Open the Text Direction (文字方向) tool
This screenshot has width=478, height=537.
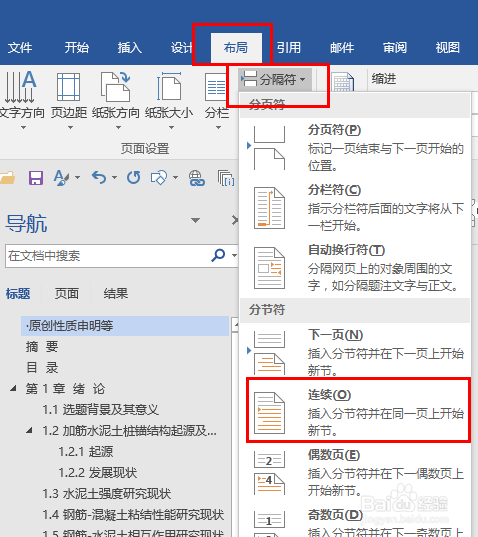(x=22, y=100)
